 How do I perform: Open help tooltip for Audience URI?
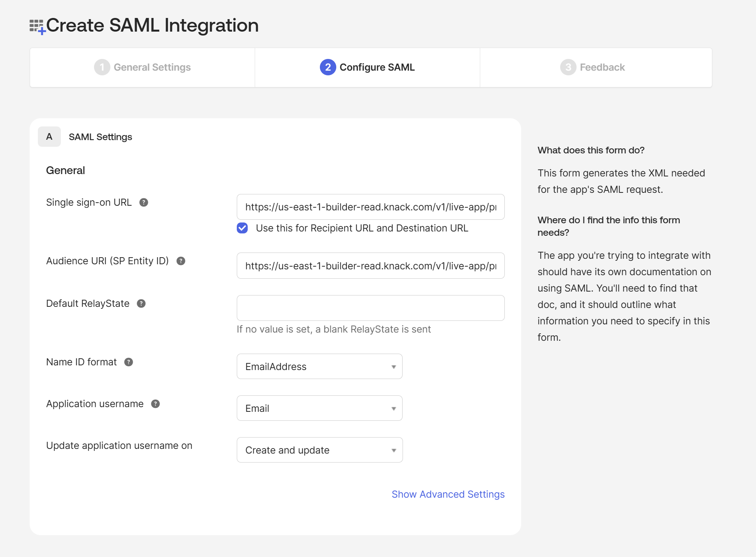click(x=181, y=261)
